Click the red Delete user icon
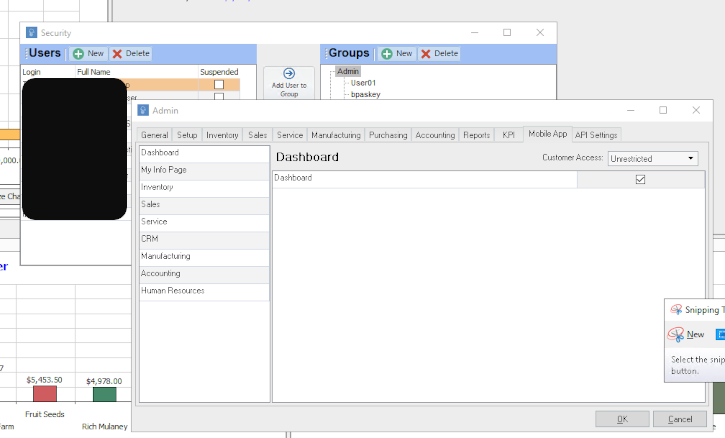 click(117, 54)
